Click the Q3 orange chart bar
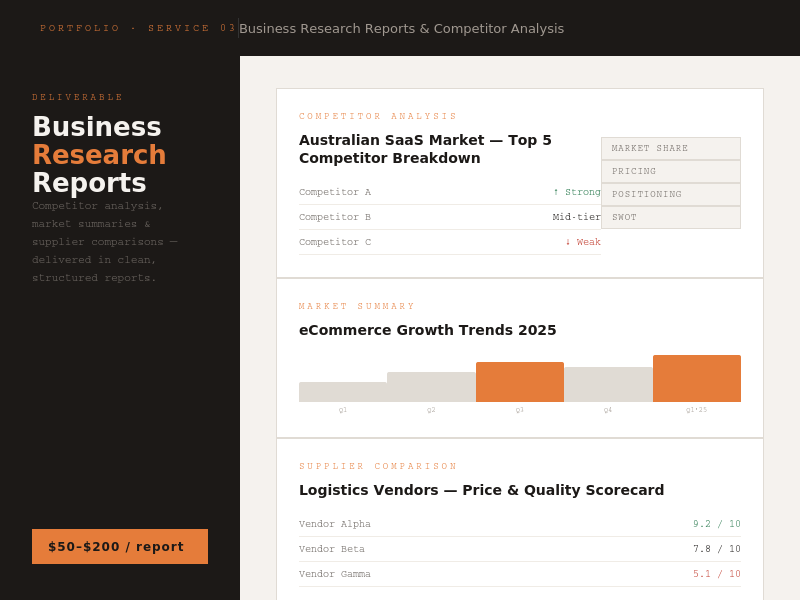 [x=520, y=382]
